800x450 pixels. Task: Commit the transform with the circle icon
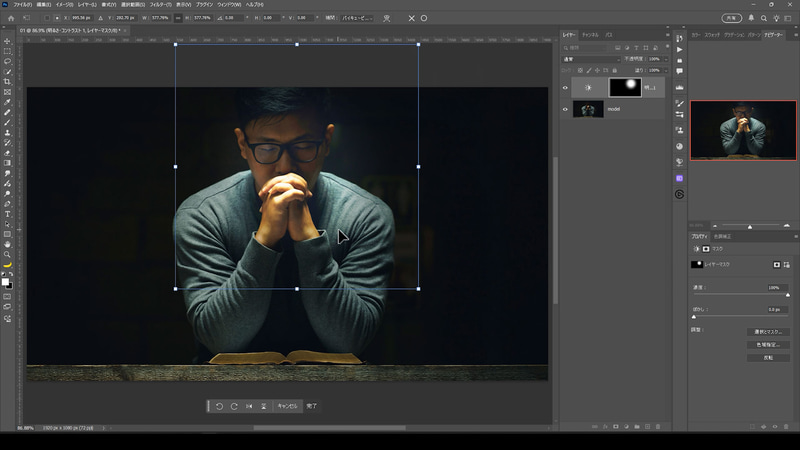[424, 18]
